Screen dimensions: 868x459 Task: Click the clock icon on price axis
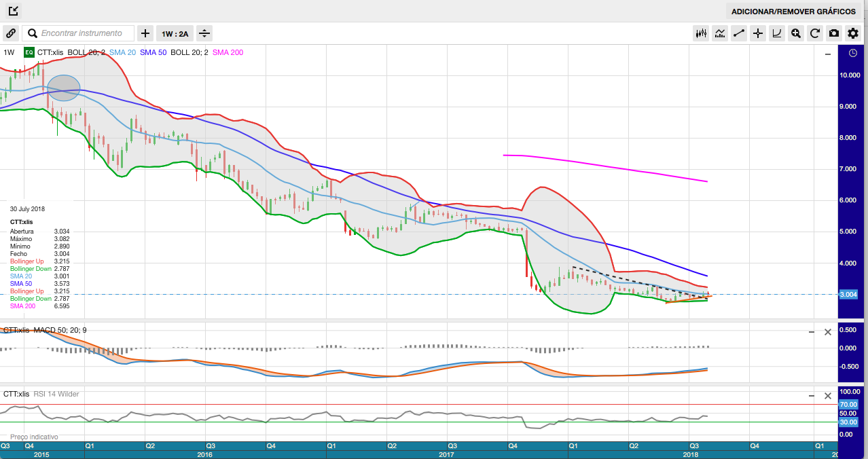852,53
